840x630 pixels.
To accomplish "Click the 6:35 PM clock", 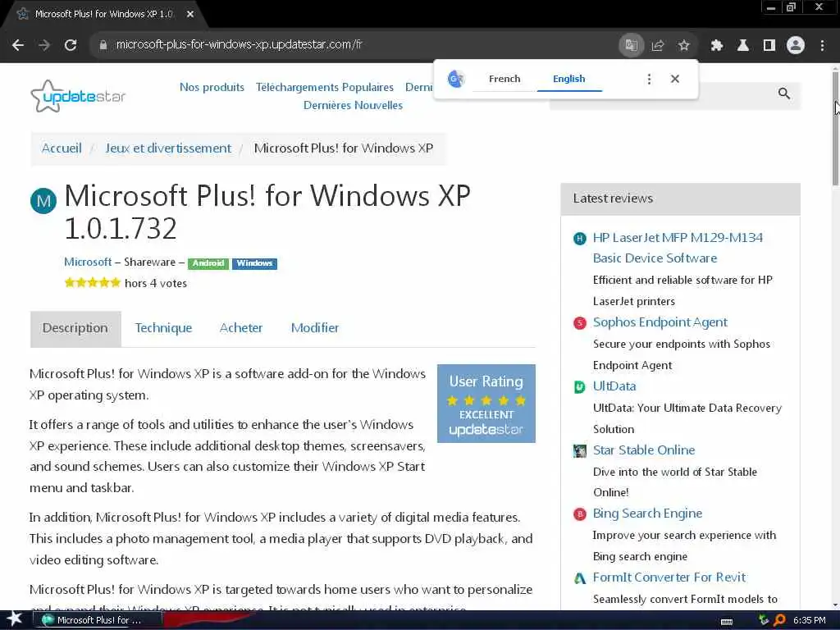I will tap(810, 620).
